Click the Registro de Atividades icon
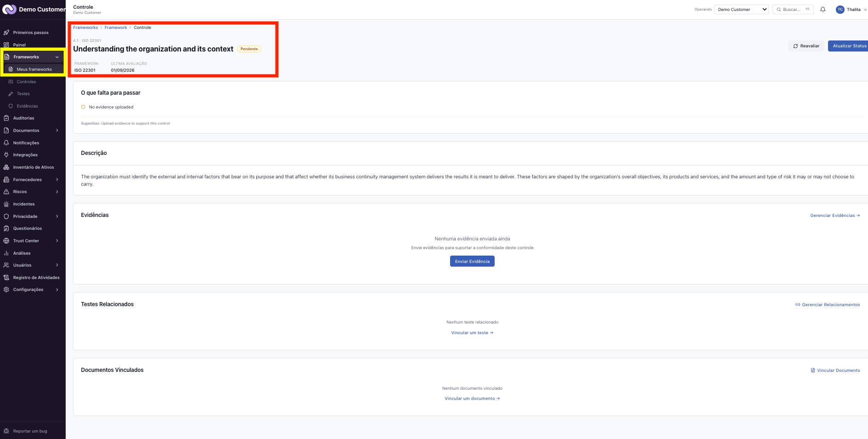Image resolution: width=868 pixels, height=439 pixels. (6, 278)
